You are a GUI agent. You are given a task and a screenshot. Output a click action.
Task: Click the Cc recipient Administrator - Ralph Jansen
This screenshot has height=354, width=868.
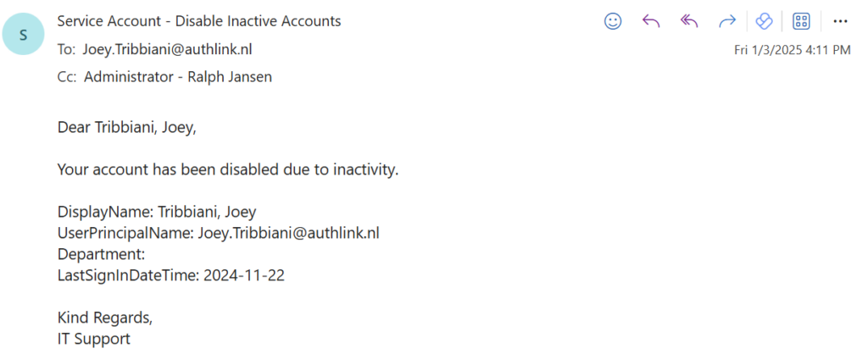(178, 77)
